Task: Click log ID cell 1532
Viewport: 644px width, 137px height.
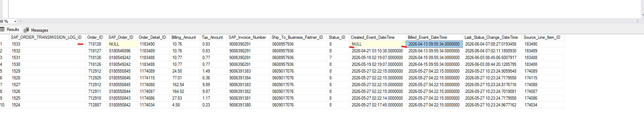Action: tap(47, 51)
